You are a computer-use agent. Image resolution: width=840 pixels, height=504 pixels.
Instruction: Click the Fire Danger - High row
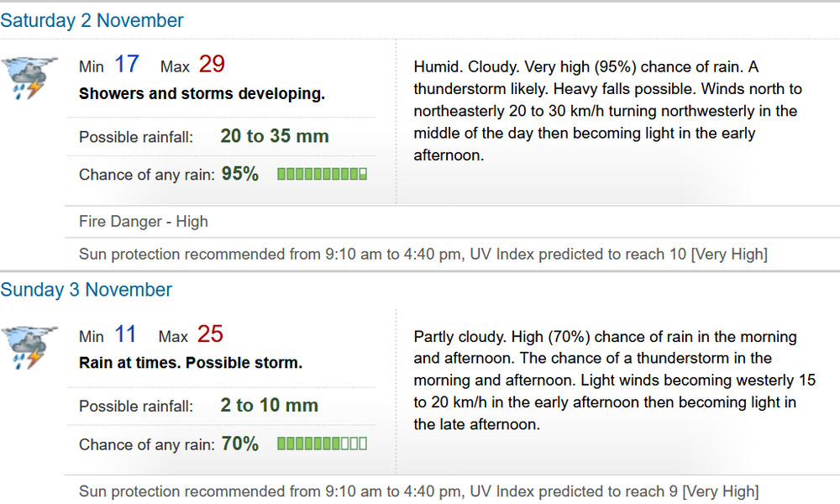(x=452, y=222)
